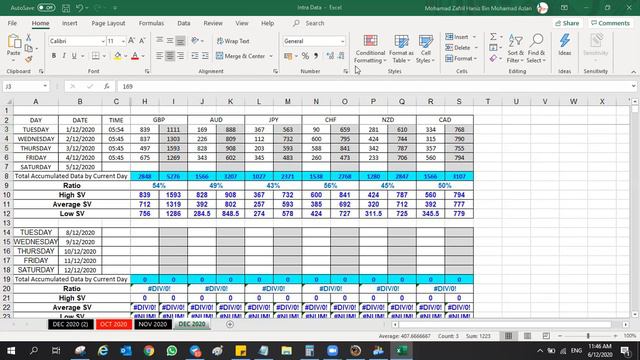Expand the formula bar
Screen dimensions: 640x360
[633, 87]
